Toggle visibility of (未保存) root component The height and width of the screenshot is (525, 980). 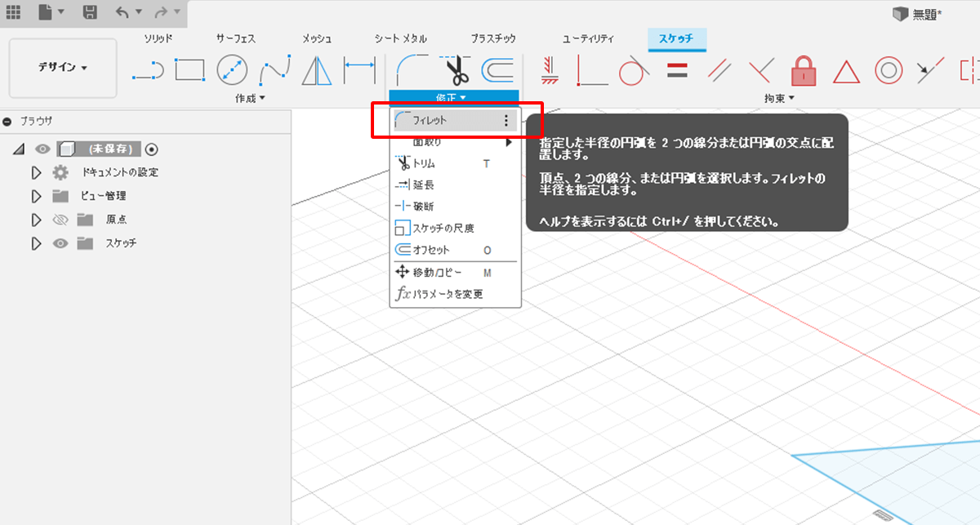(42, 149)
